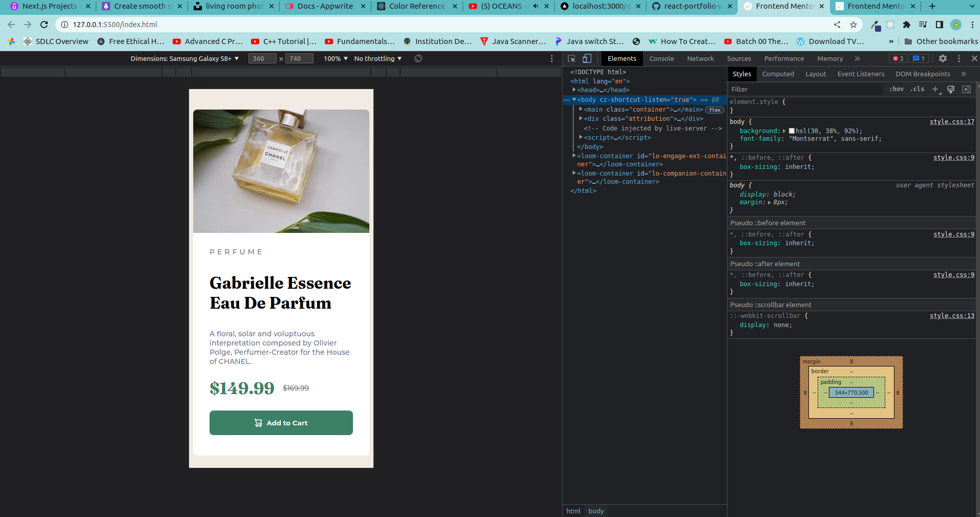Viewport: 980px width, 517px height.
Task: Open the DevTools customize kebab menu
Action: pos(959,58)
